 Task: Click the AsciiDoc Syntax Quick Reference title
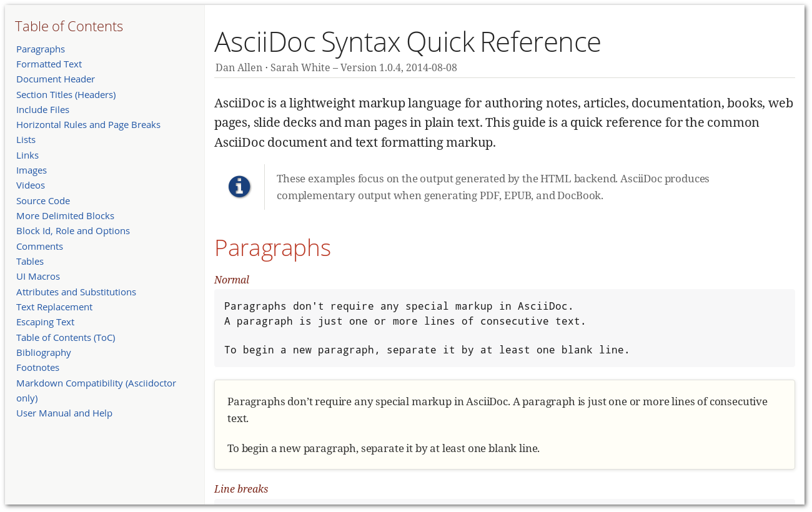(407, 42)
